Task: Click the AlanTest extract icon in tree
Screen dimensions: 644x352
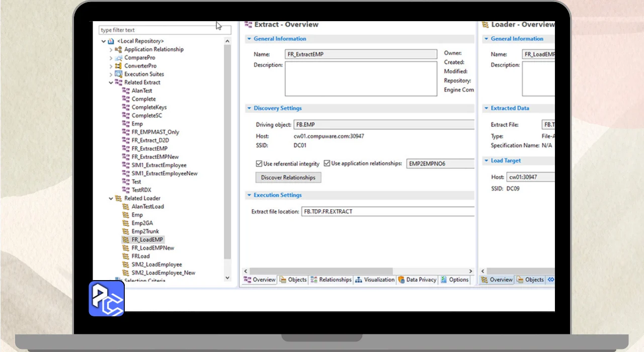Action: tap(126, 91)
